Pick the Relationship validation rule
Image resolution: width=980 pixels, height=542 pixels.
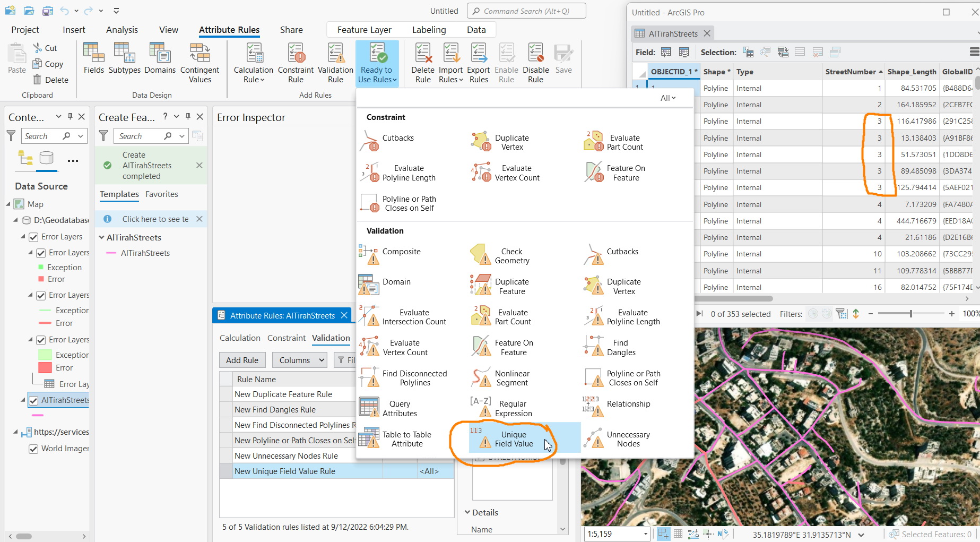pyautogui.click(x=617, y=406)
